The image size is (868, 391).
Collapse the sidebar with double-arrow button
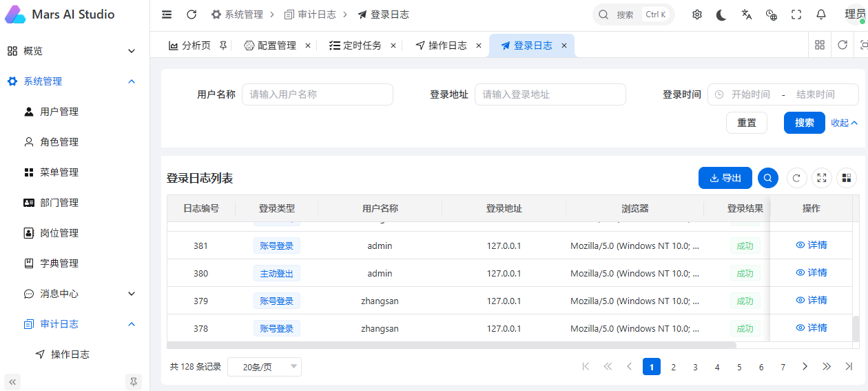12,381
